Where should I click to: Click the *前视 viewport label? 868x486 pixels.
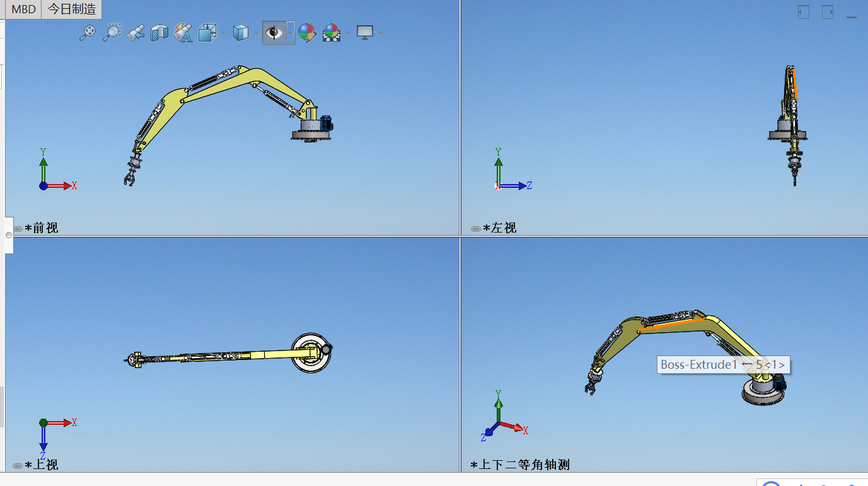[x=42, y=228]
